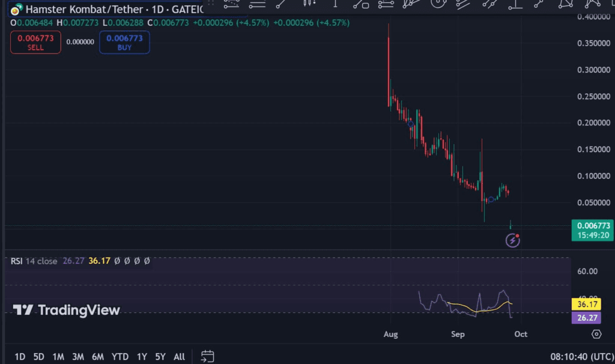Select the circular arcs drawing tool icon
Screen dimensions: 615x364
point(438,4)
